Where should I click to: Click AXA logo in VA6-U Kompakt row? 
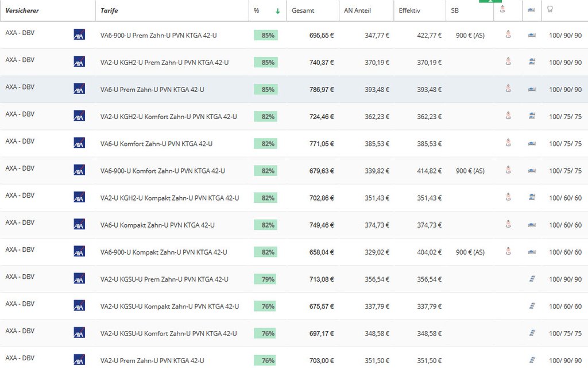[x=79, y=225]
